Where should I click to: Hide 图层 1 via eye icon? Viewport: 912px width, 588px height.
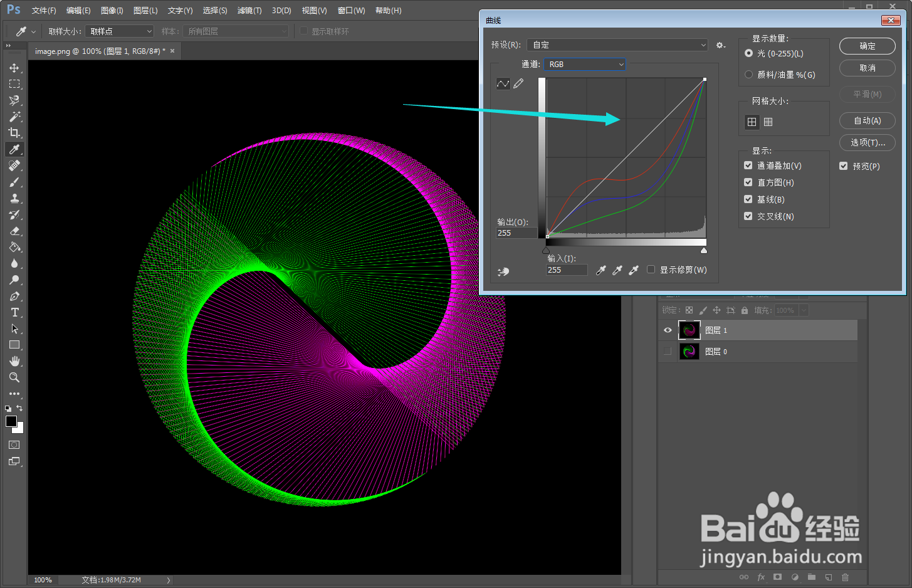point(668,330)
